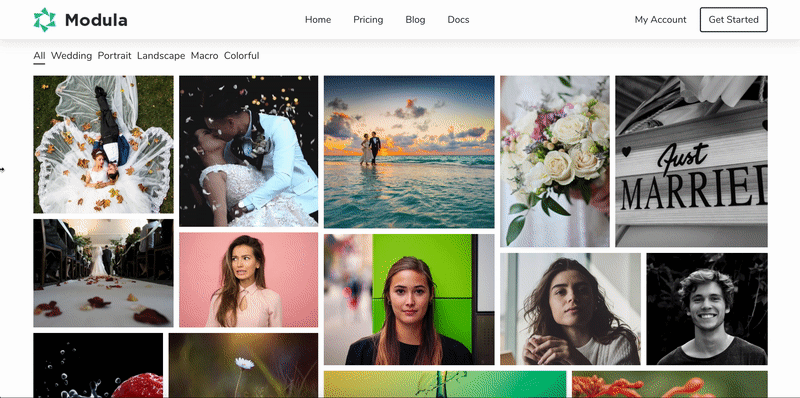Open the woman on pink background photo
The image size is (800, 398).
[x=248, y=280]
